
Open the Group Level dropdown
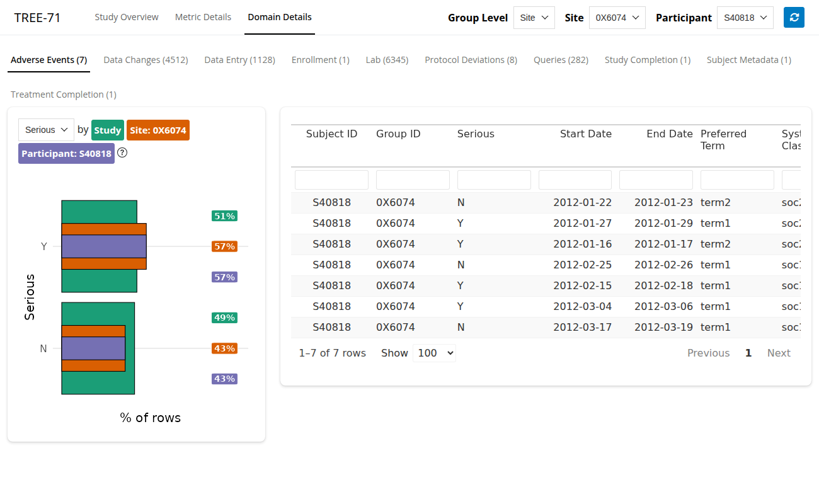click(534, 18)
